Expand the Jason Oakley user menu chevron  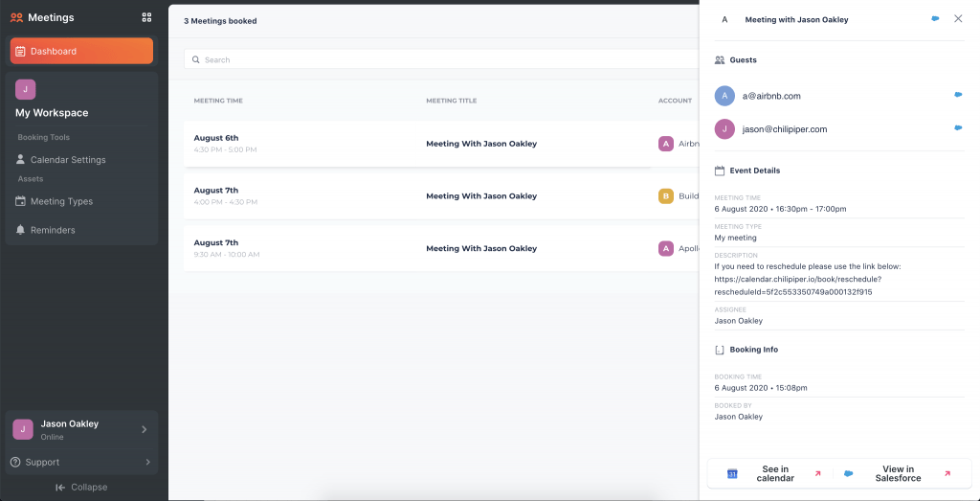coord(145,429)
